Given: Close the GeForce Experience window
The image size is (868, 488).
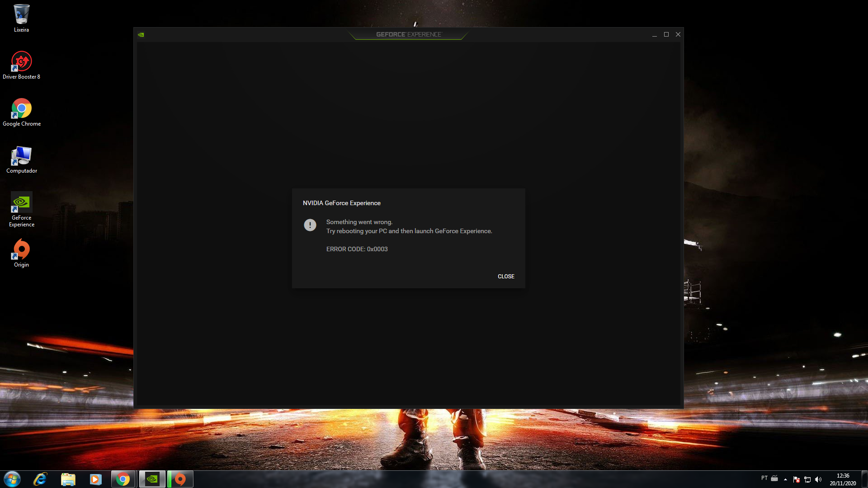Looking at the screenshot, I should pyautogui.click(x=678, y=35).
